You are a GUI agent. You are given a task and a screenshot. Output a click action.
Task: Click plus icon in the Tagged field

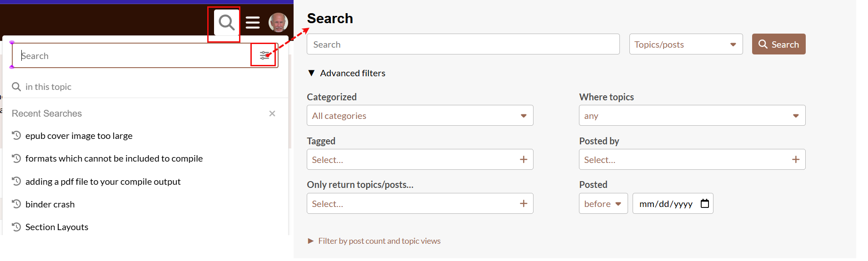pyautogui.click(x=524, y=159)
